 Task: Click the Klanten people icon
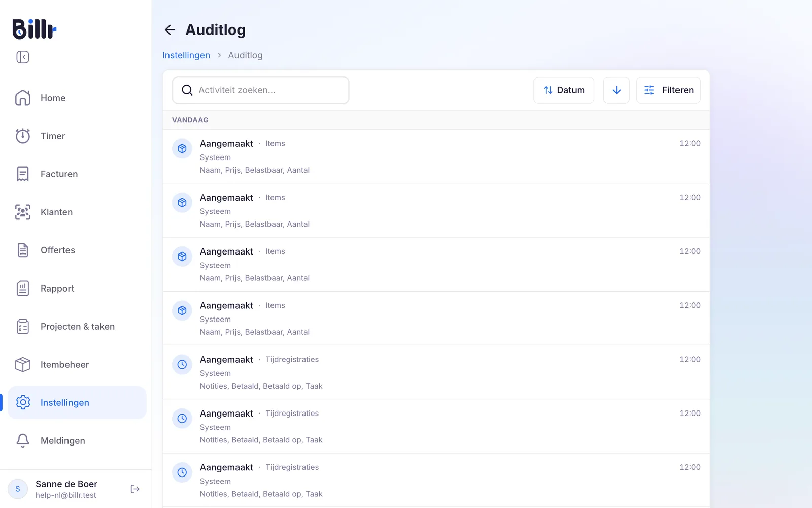[x=23, y=212]
